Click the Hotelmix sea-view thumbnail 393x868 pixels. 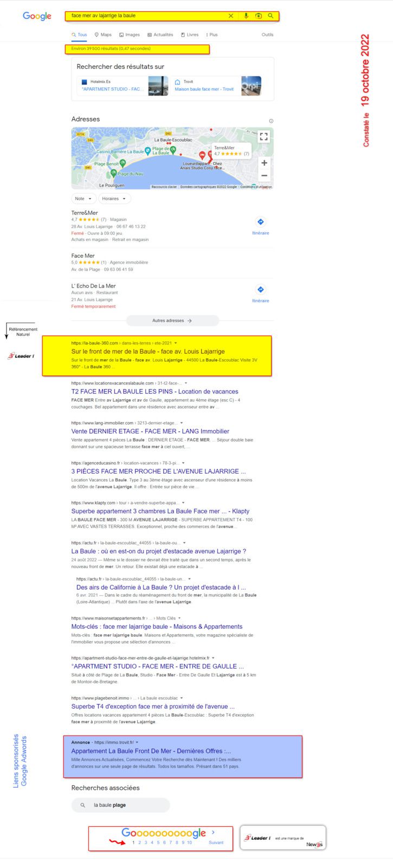click(x=158, y=86)
